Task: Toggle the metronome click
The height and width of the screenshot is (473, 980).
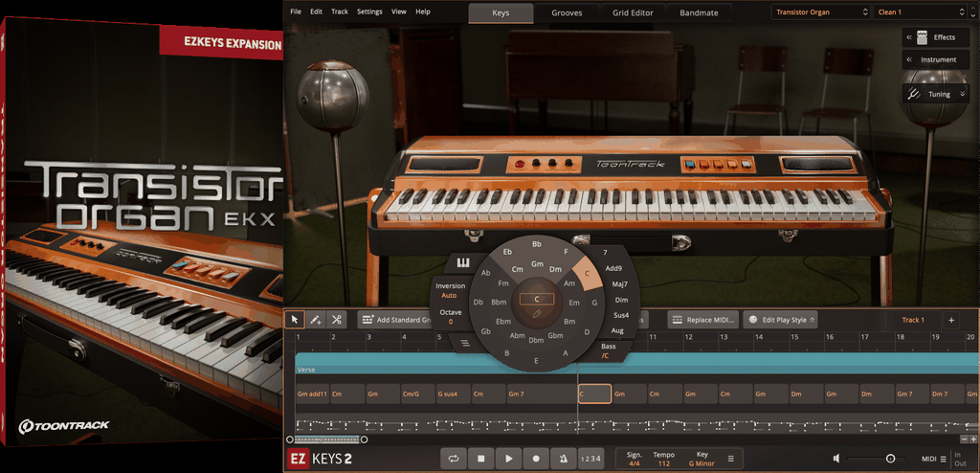Action: click(x=565, y=459)
